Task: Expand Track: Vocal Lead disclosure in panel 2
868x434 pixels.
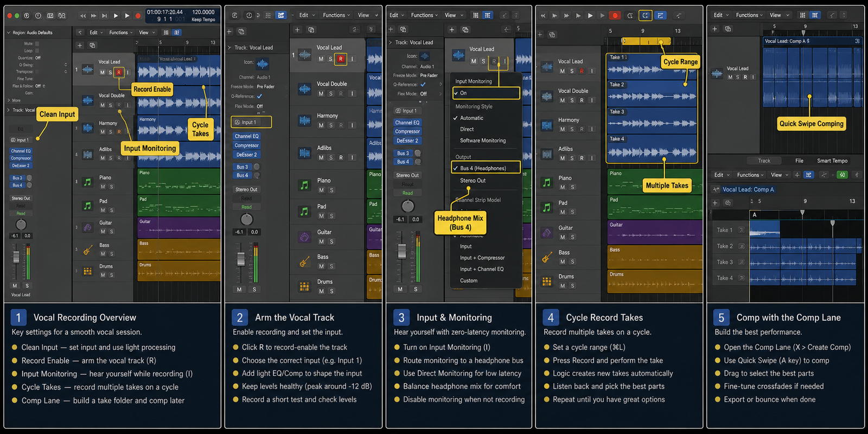Action: 229,48
